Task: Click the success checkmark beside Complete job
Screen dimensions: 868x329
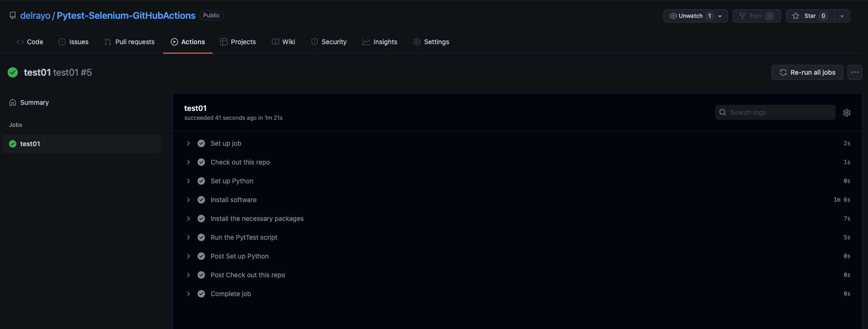Action: (x=201, y=294)
